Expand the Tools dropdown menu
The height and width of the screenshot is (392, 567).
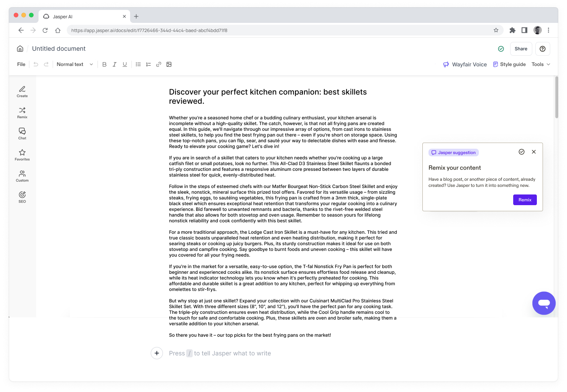click(x=541, y=64)
